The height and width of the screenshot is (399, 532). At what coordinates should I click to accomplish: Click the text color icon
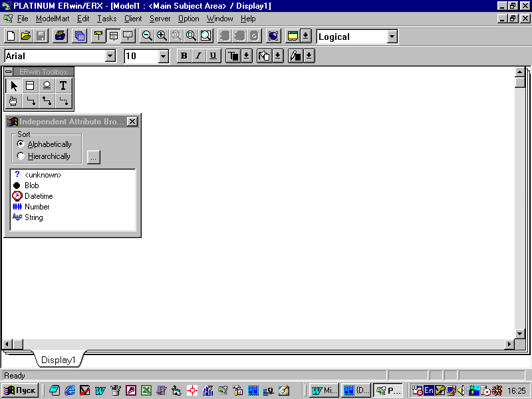(x=233, y=56)
